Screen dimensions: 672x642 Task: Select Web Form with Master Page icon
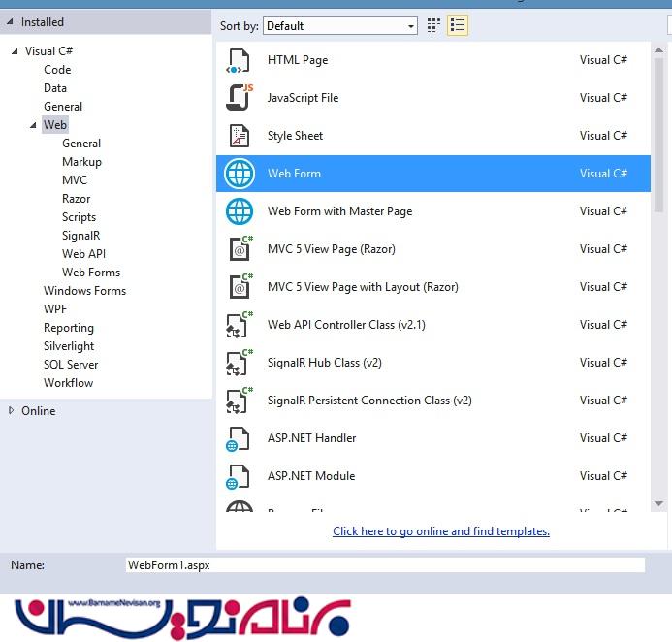pyautogui.click(x=239, y=211)
